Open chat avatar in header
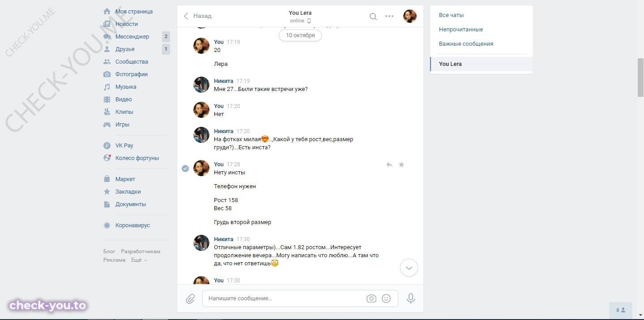 click(x=410, y=16)
